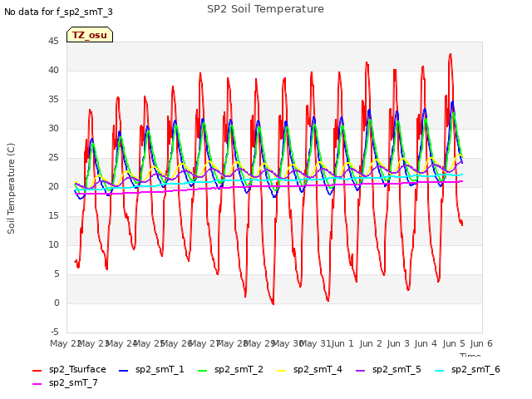
Task: Click the SP2 Soil Temperature chart title
Action: (265, 9)
